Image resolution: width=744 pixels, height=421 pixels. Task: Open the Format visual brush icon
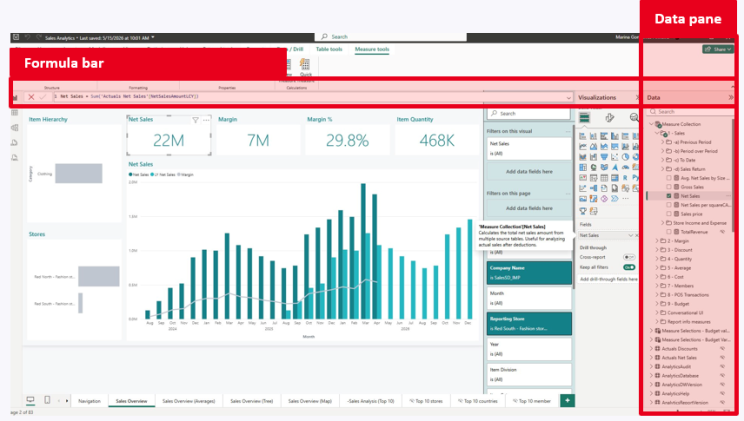pos(610,117)
